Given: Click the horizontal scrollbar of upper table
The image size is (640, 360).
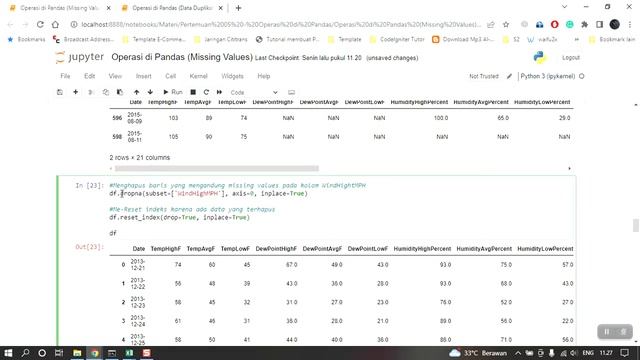Looking at the screenshot, I should click(x=217, y=168).
